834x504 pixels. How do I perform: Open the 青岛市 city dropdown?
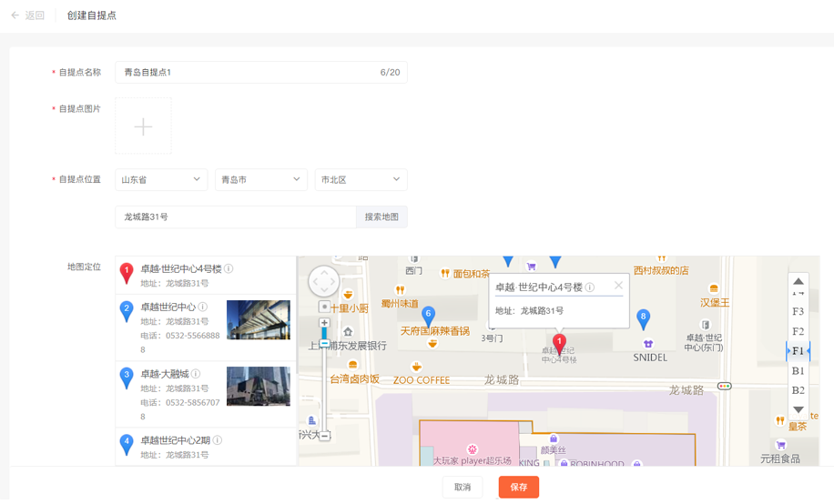(261, 180)
